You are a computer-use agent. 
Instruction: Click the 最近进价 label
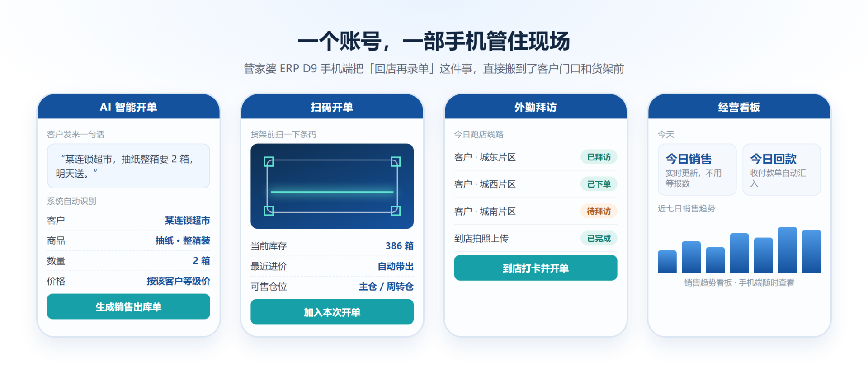[x=269, y=266]
